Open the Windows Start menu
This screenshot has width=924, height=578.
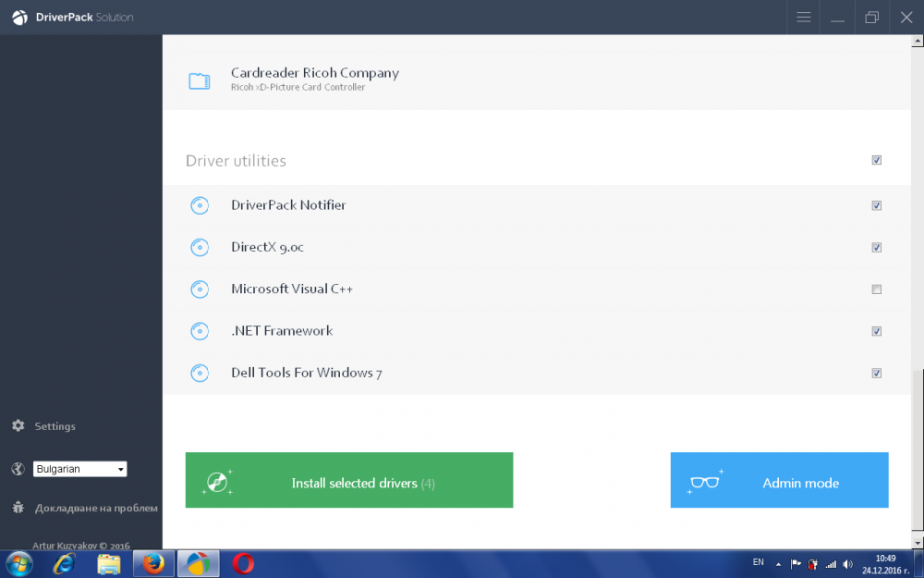coord(19,564)
